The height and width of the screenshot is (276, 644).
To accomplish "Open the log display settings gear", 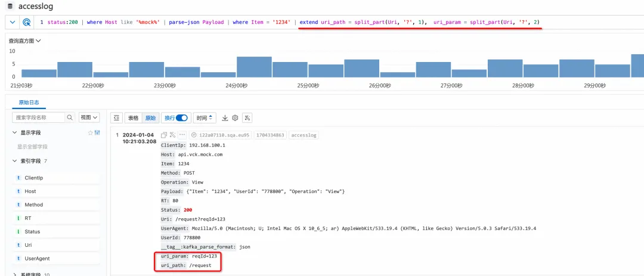I will click(x=235, y=118).
